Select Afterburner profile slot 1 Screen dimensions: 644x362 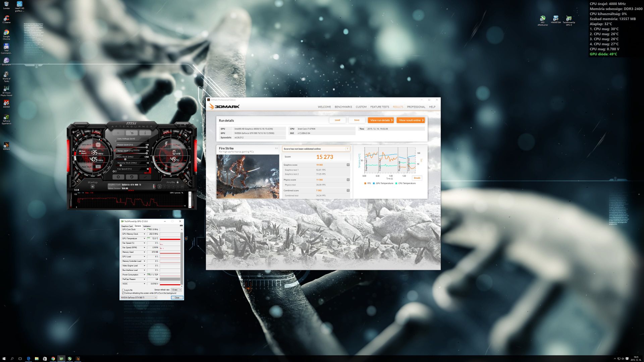(160, 186)
